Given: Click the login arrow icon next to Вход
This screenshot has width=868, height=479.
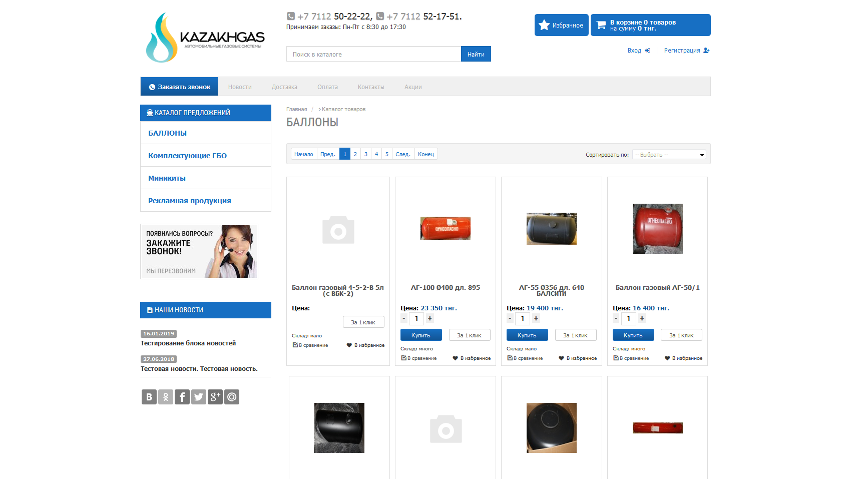Looking at the screenshot, I should (x=647, y=51).
